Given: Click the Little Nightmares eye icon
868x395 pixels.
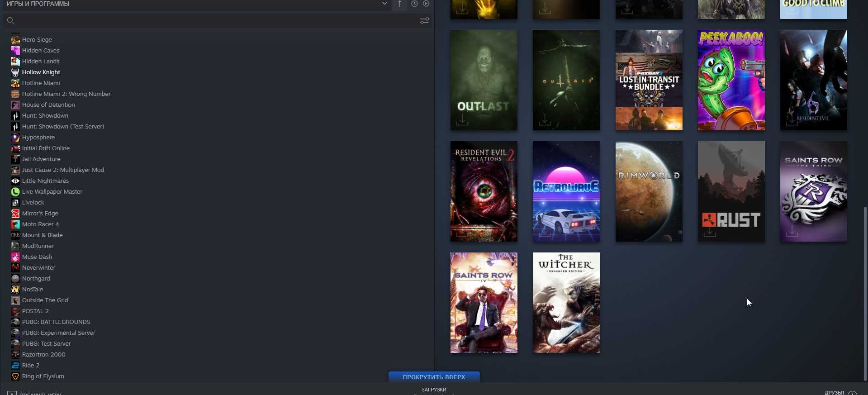Looking at the screenshot, I should coord(15,181).
